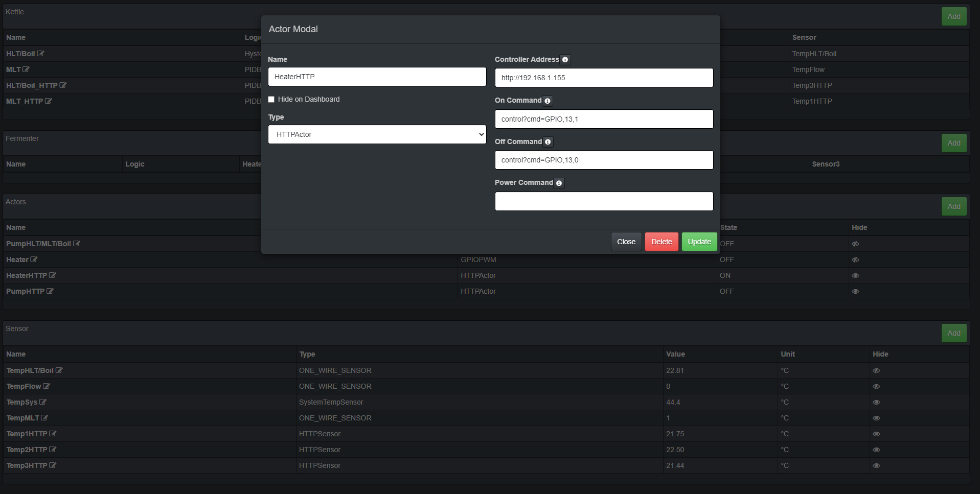Add a new kettle with Add button
Viewport: 980px width, 494px height.
954,16
